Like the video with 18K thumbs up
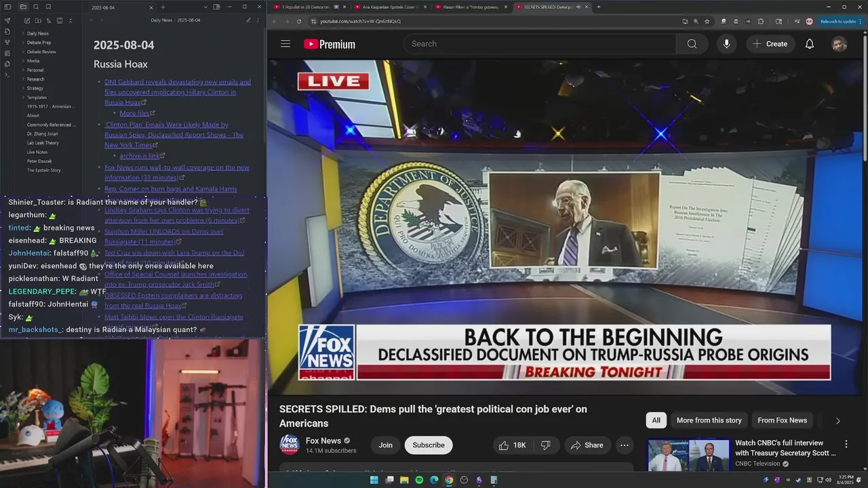The image size is (868, 488). pyautogui.click(x=513, y=445)
